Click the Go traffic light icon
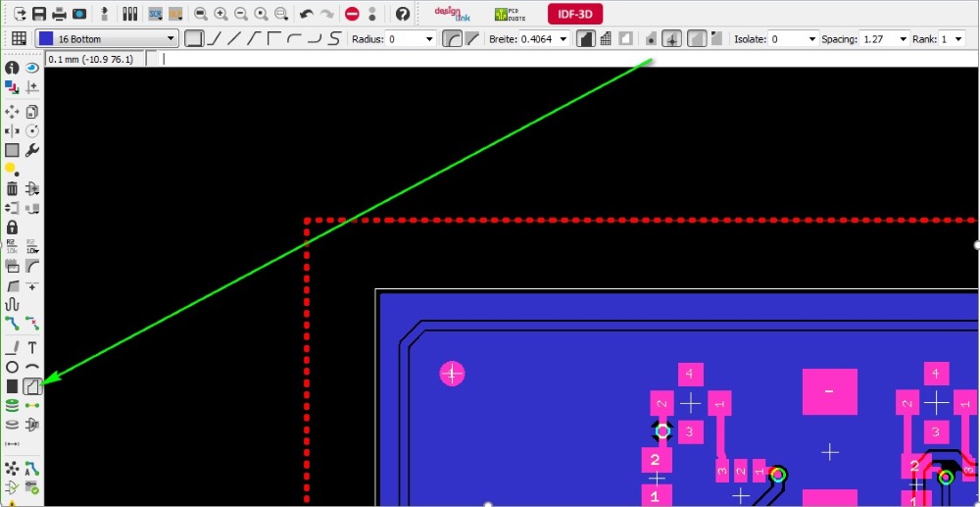This screenshot has width=980, height=507. point(372,14)
